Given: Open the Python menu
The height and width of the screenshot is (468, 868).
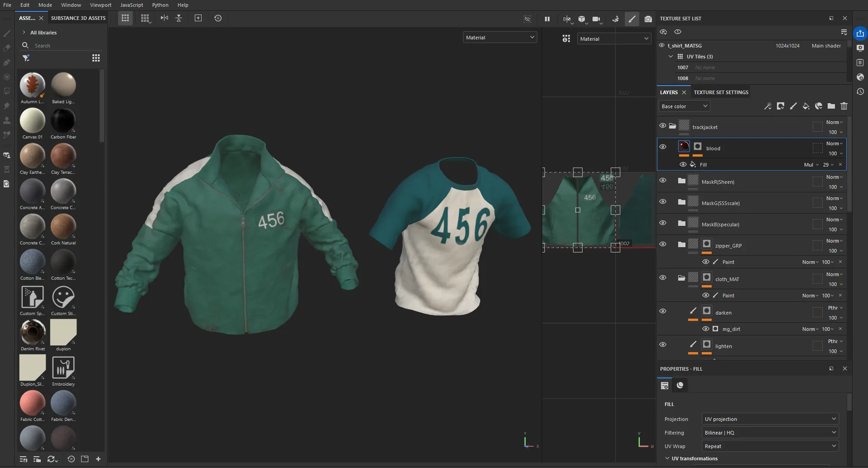Looking at the screenshot, I should (160, 5).
